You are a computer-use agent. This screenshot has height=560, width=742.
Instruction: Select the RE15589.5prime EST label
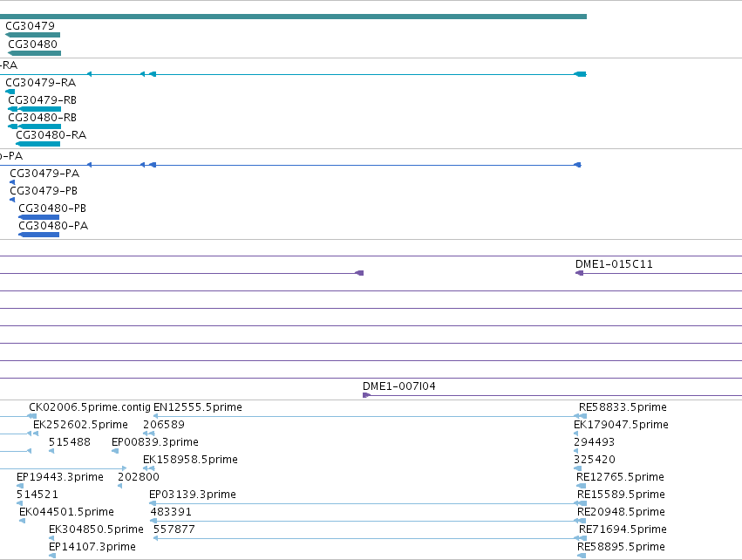[x=621, y=495]
